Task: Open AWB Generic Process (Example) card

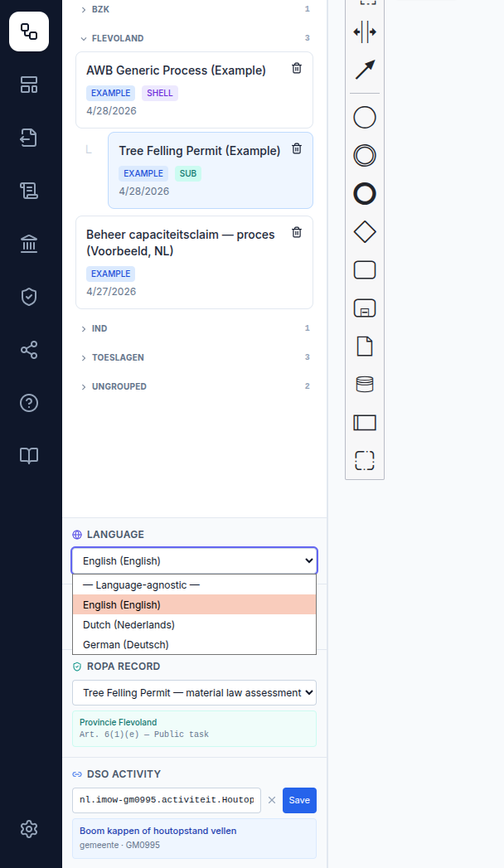Action: coord(194,90)
